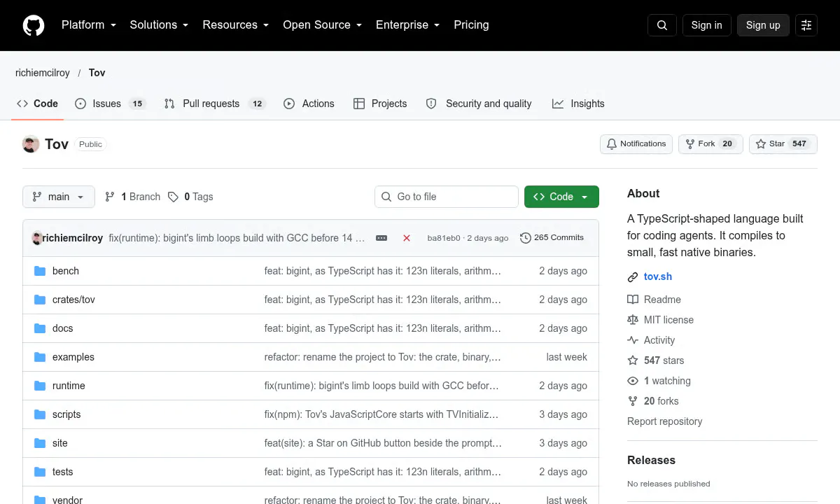
Task: Click the richiemcilroy avatar beside Tov title
Action: point(31,144)
